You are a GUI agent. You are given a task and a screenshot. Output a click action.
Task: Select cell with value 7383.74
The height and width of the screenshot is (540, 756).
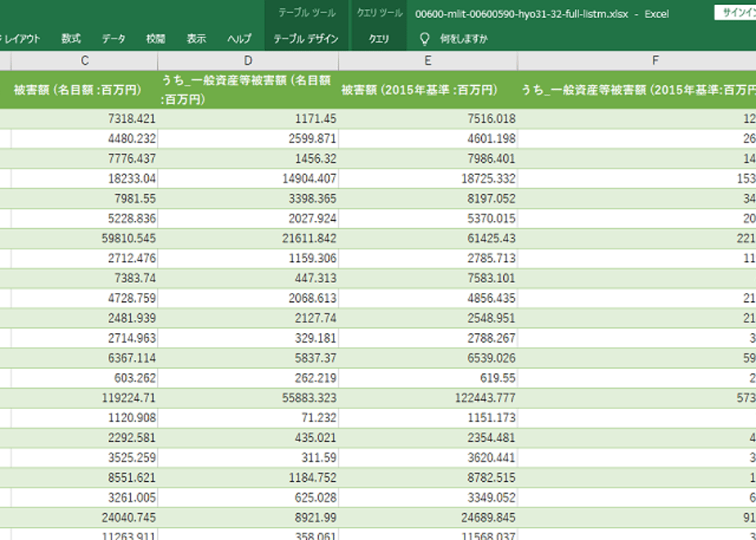(x=84, y=278)
